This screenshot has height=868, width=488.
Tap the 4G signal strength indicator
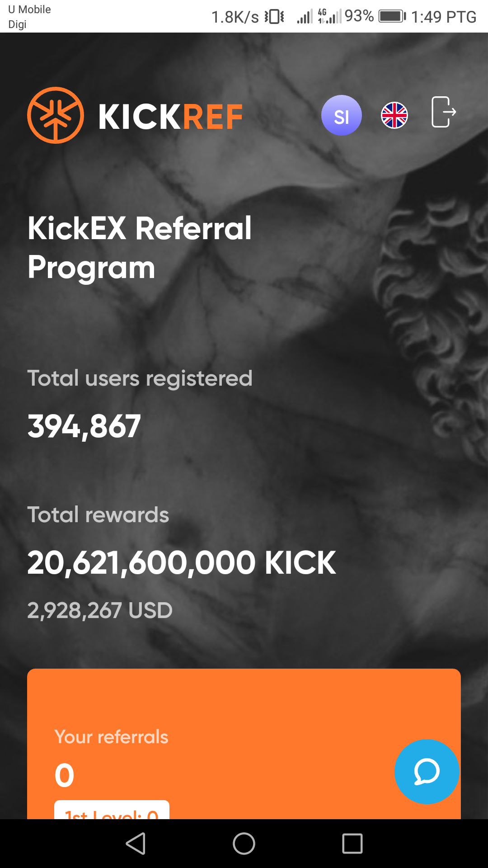330,17
